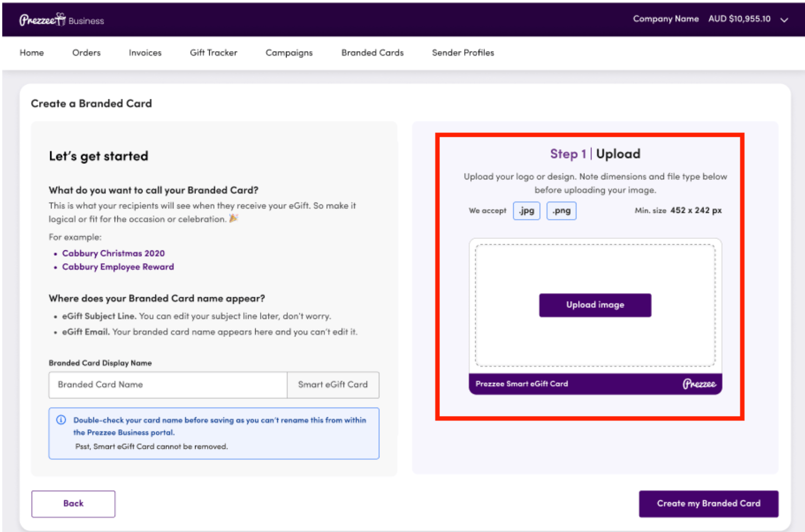Open the Cabbury Christmas 2020 link

[x=113, y=253]
